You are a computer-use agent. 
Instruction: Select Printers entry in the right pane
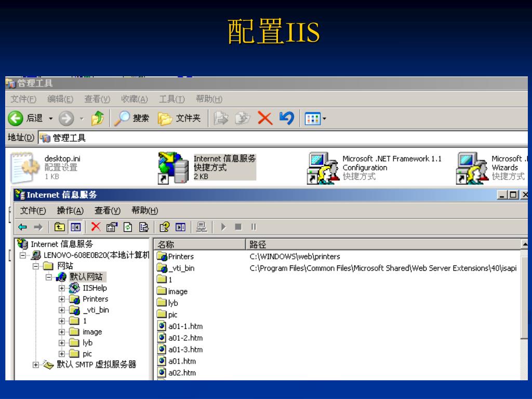point(181,257)
